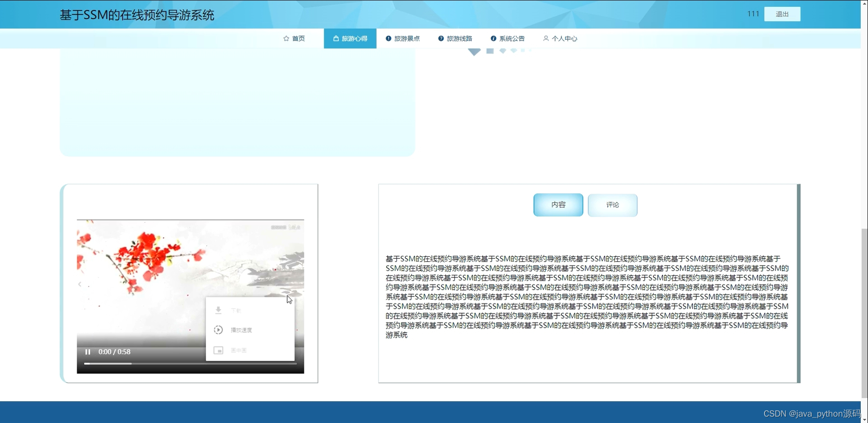Open 系统公告 from the navigation bar

(507, 39)
